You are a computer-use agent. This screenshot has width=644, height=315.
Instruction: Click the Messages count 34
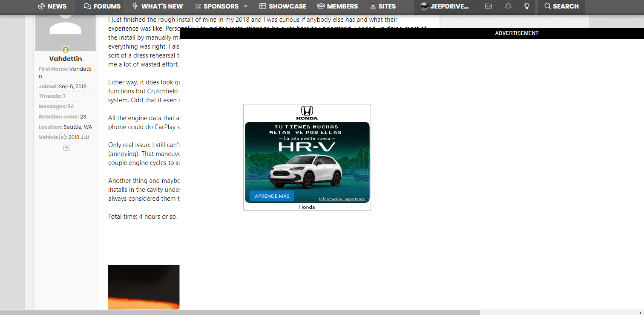[71, 107]
